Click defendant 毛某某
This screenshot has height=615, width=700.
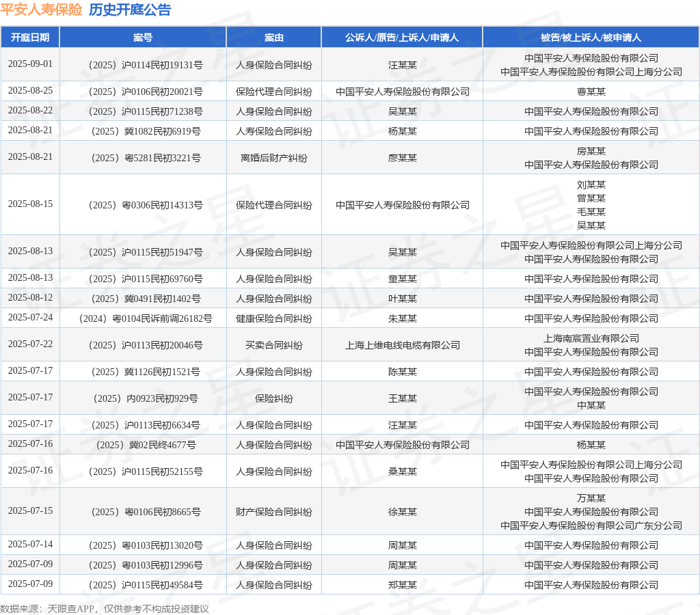coord(591,212)
